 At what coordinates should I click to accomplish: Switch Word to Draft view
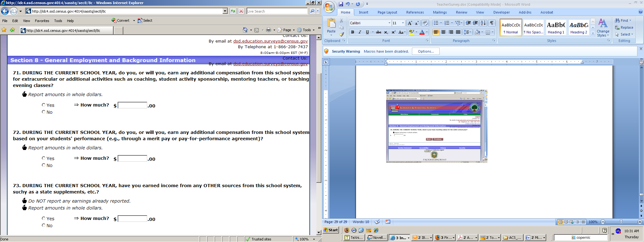coord(583,222)
